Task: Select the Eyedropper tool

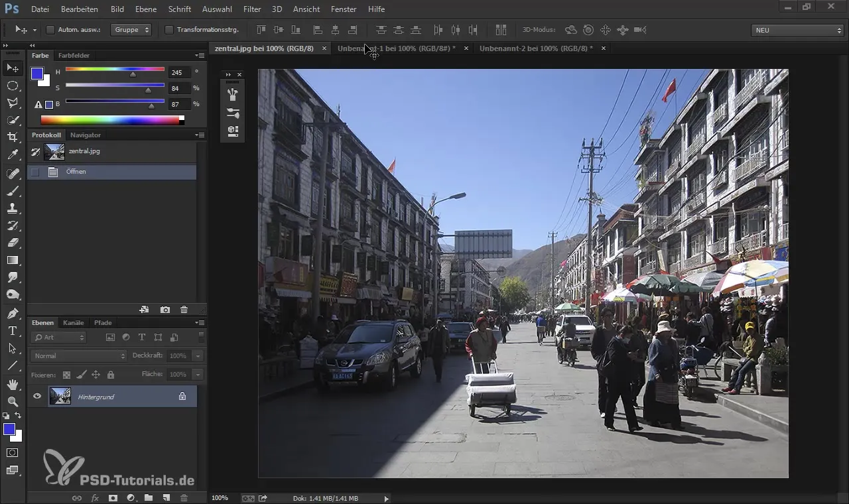Action: (x=13, y=155)
